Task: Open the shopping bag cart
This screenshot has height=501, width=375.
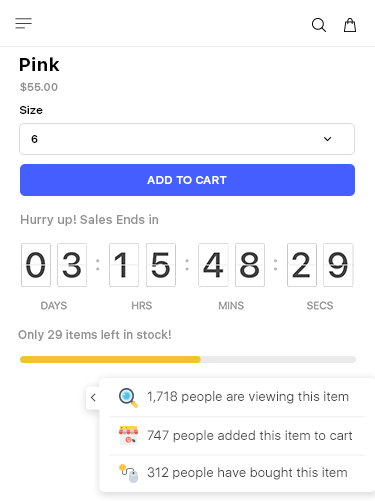Action: (350, 25)
